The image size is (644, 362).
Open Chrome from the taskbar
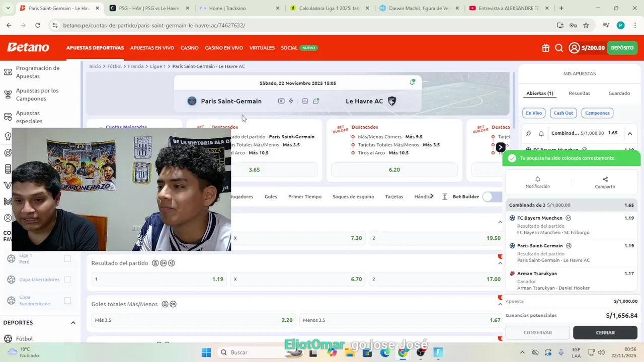pyautogui.click(x=403, y=352)
